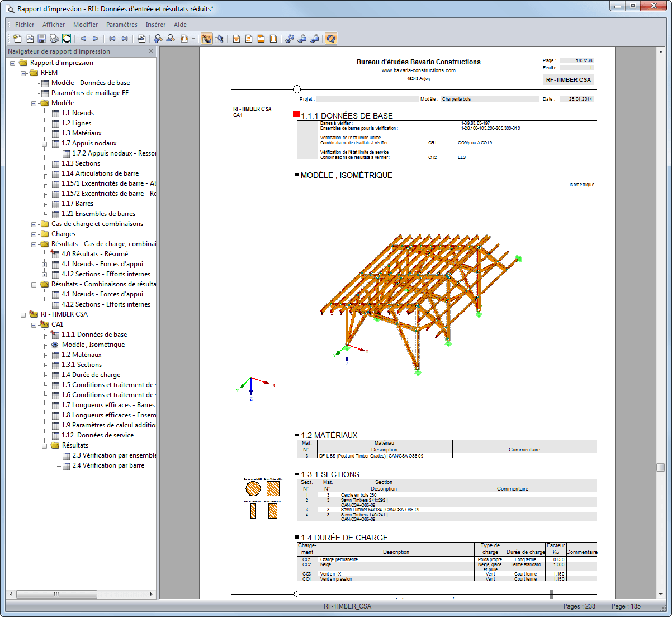
Task: Go to the previous page arrow
Action: [x=83, y=39]
